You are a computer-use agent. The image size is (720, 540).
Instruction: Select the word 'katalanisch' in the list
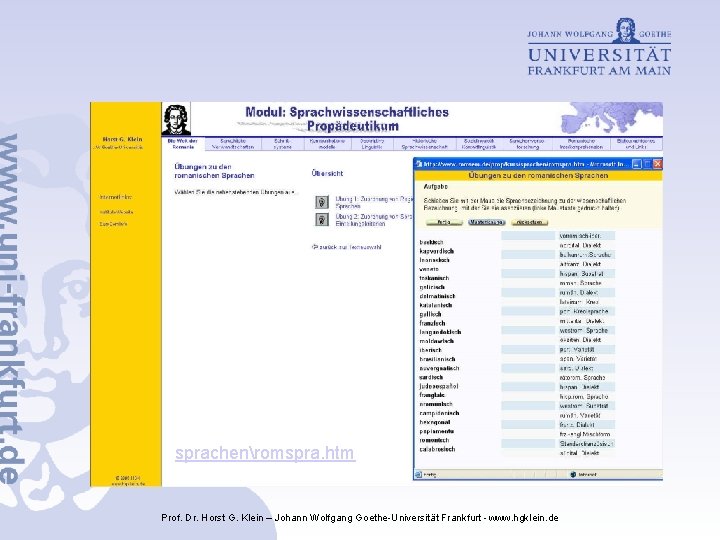pos(436,305)
